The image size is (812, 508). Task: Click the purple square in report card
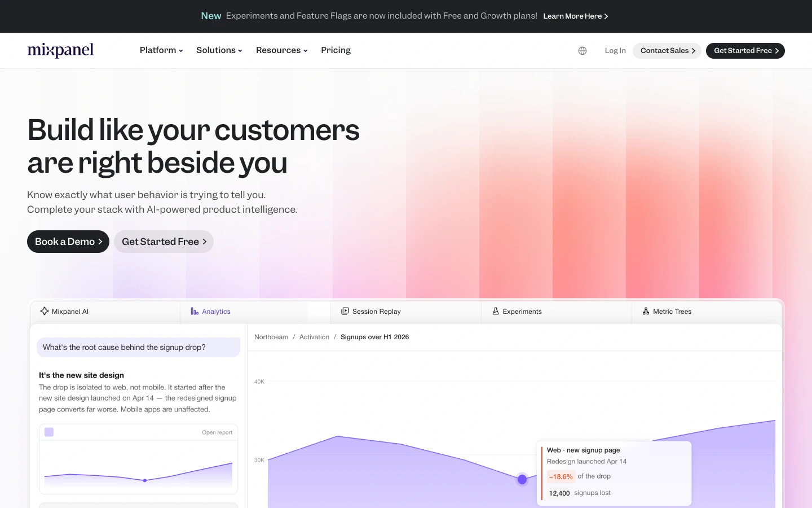point(49,432)
